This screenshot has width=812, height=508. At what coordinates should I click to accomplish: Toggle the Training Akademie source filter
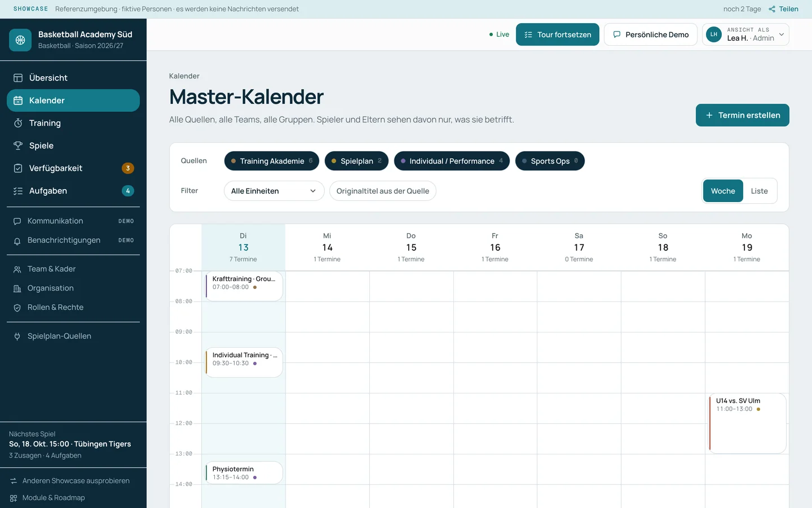click(x=272, y=161)
